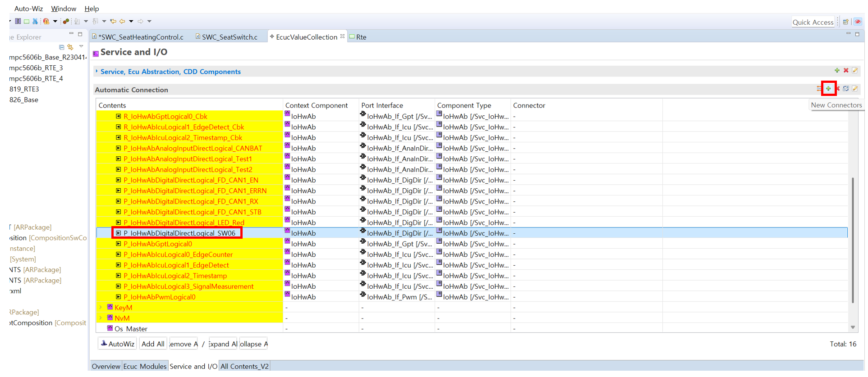868x377 pixels.
Task: Click the AutoWiz button
Action: pyautogui.click(x=118, y=344)
